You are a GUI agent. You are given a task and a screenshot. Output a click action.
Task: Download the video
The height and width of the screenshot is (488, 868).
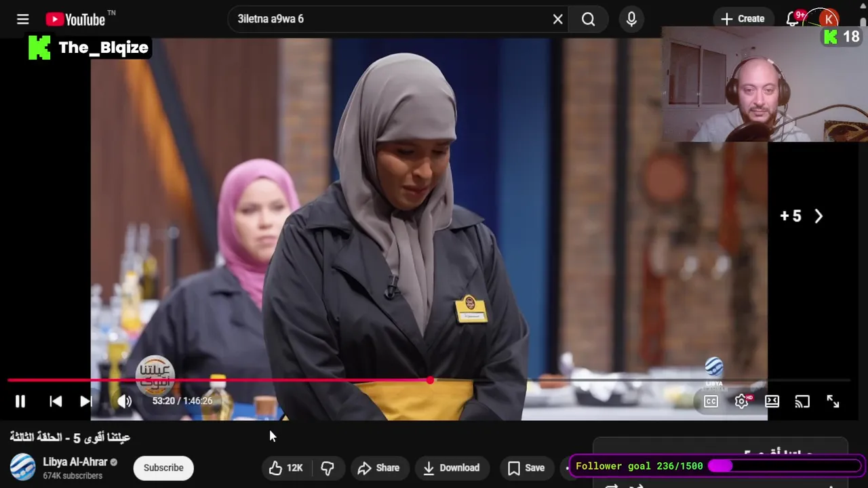tap(452, 468)
